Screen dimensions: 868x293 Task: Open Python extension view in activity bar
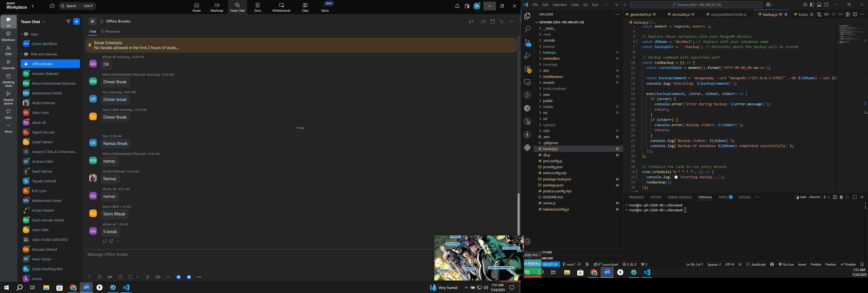click(x=527, y=147)
